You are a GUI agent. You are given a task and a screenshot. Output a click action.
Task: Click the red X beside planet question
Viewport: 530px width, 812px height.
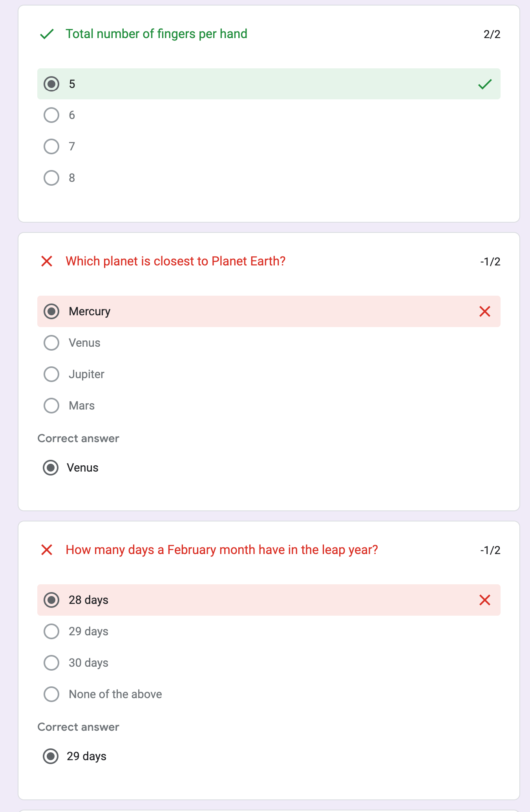pyautogui.click(x=47, y=261)
